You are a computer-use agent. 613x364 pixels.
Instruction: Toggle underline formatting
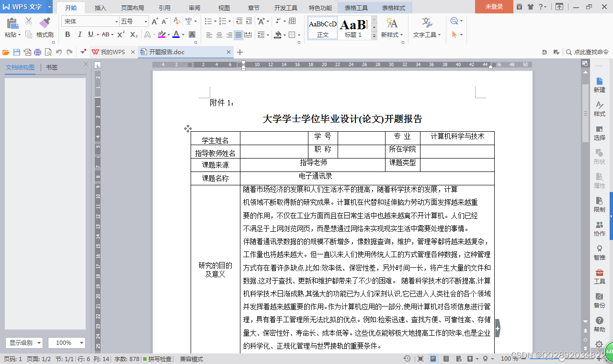pos(91,34)
